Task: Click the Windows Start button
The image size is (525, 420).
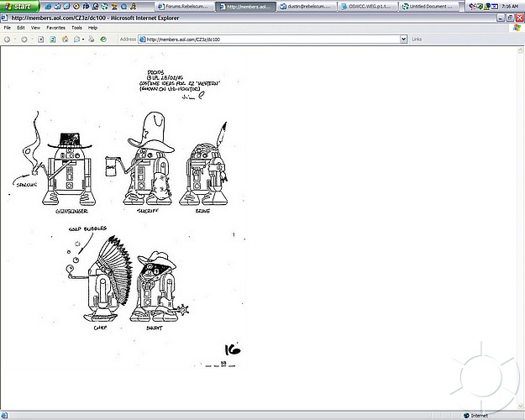Action: (x=19, y=6)
